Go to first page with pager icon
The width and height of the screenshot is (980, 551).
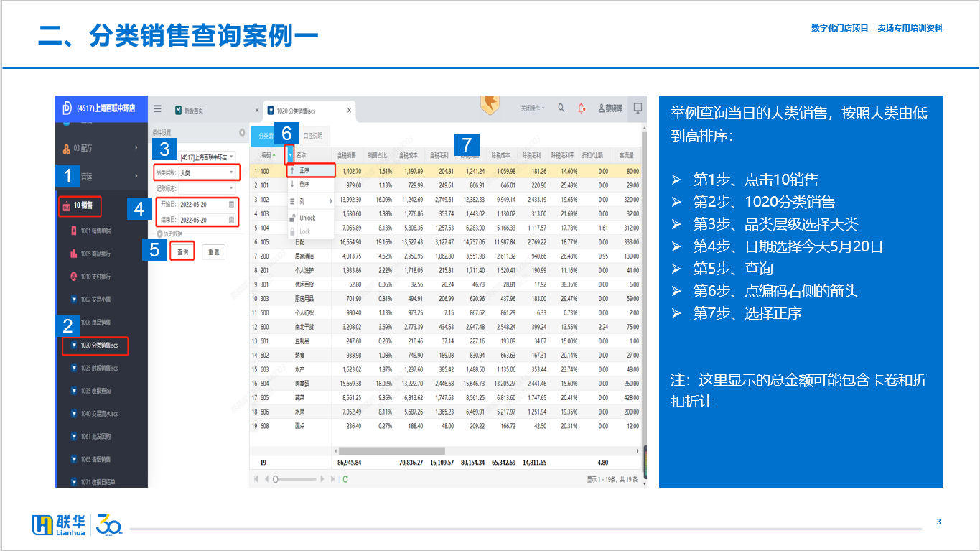point(256,479)
